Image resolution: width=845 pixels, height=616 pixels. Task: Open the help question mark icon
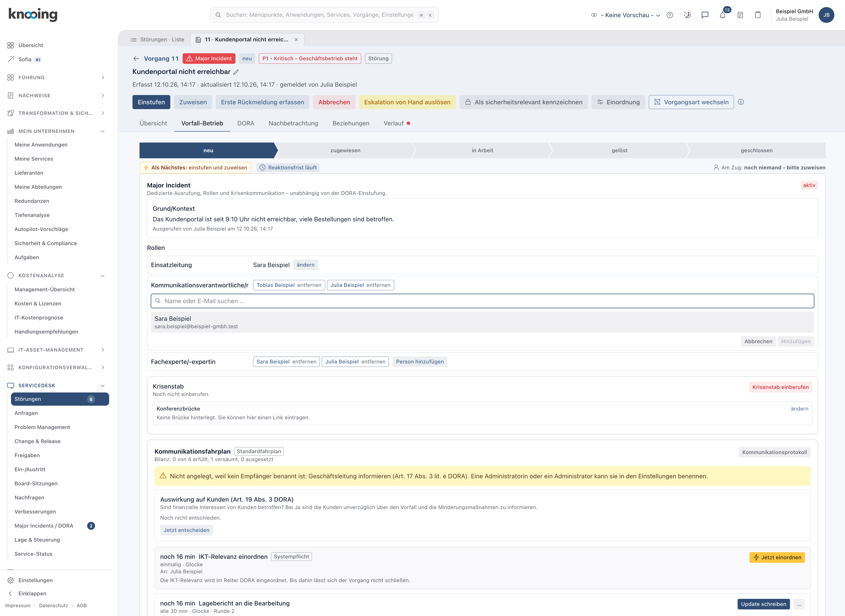[x=670, y=15]
